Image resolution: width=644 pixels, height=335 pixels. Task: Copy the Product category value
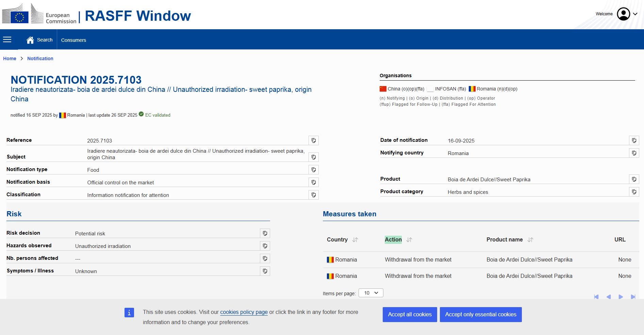point(634,192)
